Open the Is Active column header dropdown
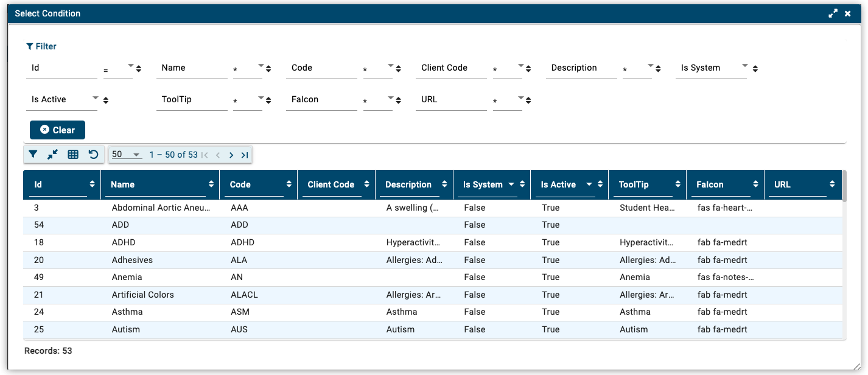This screenshot has height=375, width=868. 589,184
